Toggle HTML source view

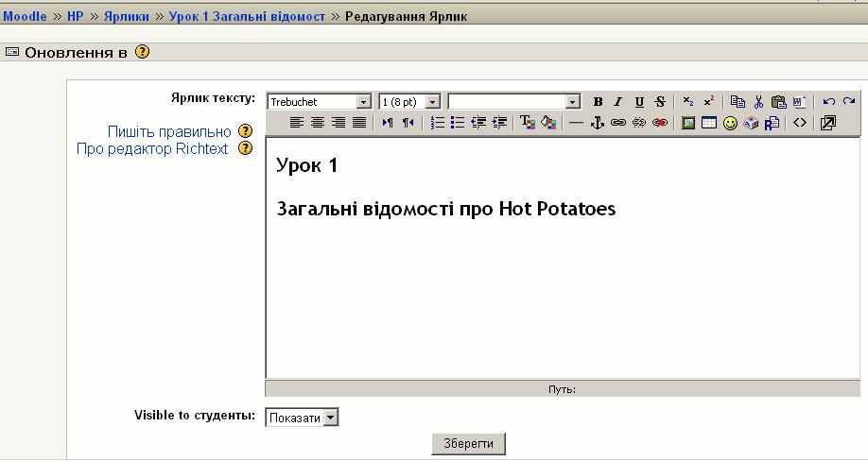pos(800,123)
